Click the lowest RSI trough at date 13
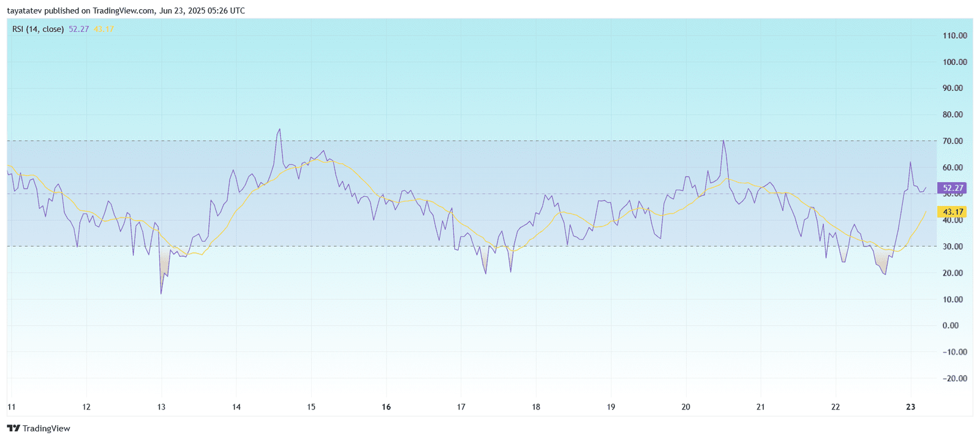Screen dimensions: 980x440 pyautogui.click(x=161, y=293)
